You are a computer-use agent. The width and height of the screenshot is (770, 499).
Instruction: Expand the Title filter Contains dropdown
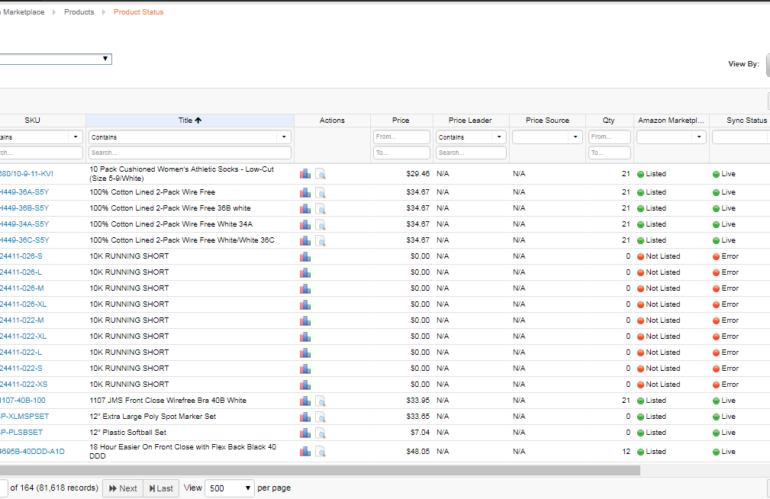[x=285, y=137]
